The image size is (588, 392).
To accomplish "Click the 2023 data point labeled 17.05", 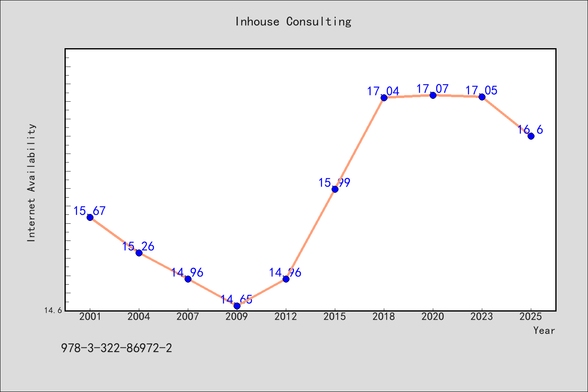I will 482,97.
